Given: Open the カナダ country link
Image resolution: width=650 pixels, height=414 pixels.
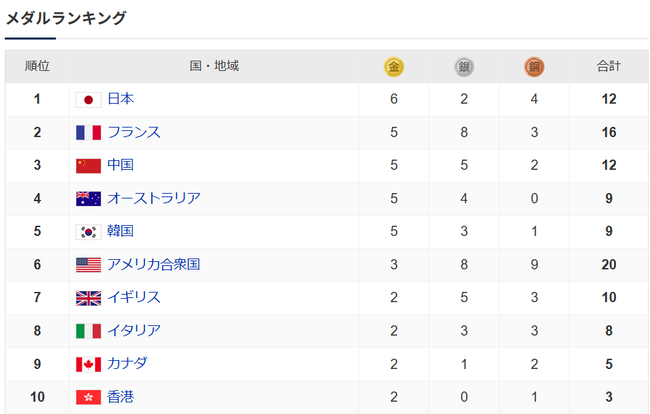Looking at the screenshot, I should [x=127, y=363].
